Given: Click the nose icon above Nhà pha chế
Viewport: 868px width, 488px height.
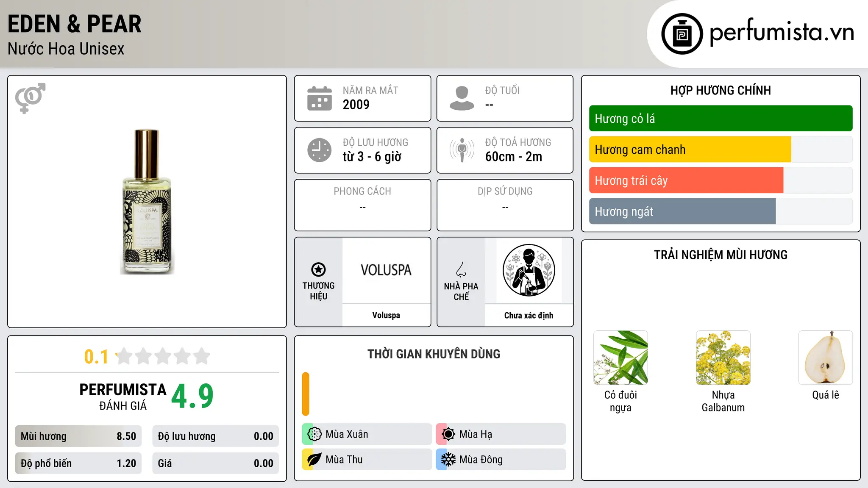Looking at the screenshot, I should pos(461,269).
